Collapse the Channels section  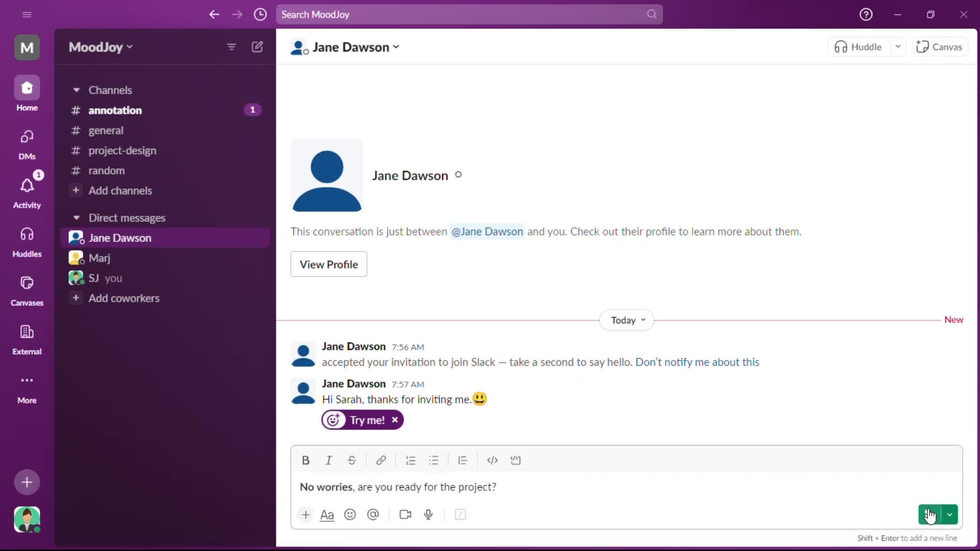point(76,90)
